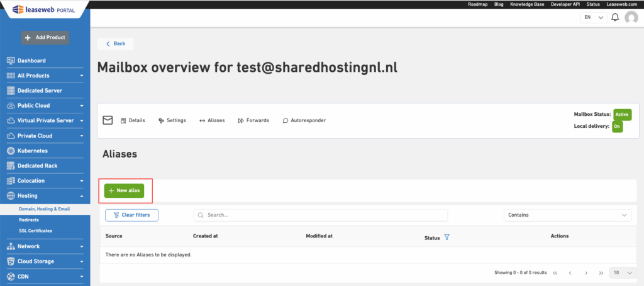Click the Private Cloud icon

(x=11, y=136)
